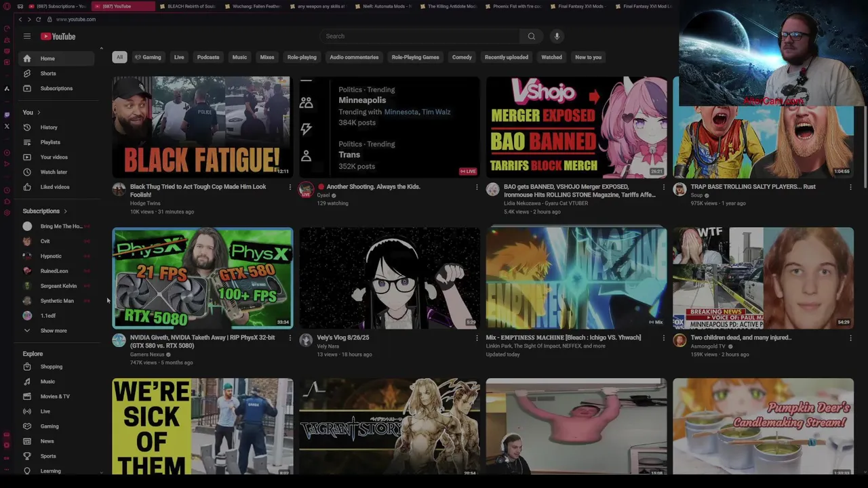Viewport: 868px width, 488px height.
Task: Reload the page via browser refresh
Action: point(38,20)
